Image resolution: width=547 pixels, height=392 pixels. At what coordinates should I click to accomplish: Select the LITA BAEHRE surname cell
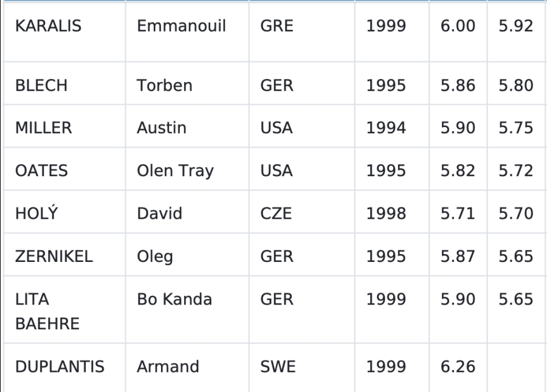[47, 311]
